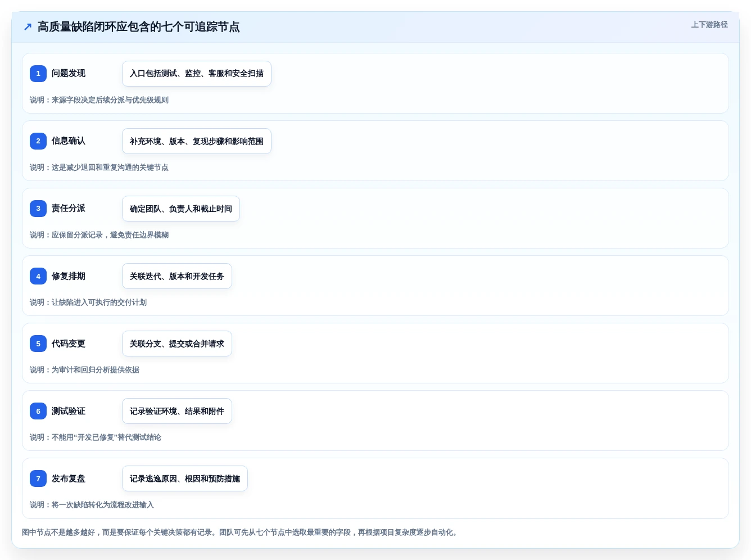The width and height of the screenshot is (751, 560).
Task: Click the 责任分派 step title
Action: [69, 208]
